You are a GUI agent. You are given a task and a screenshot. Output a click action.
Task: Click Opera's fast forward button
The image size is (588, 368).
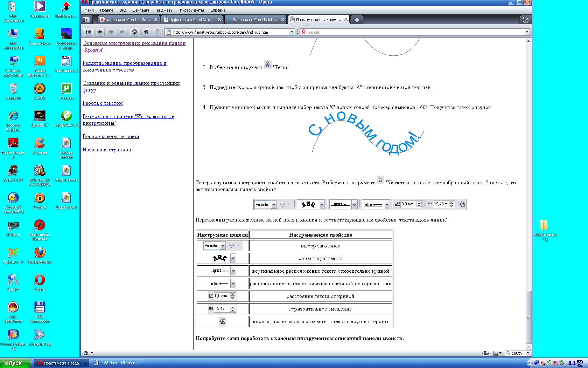coord(123,32)
